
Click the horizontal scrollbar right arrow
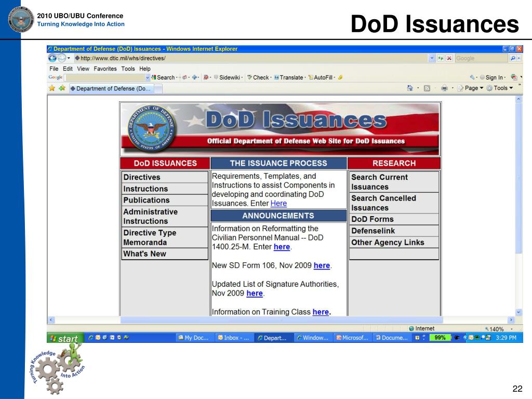(x=511, y=320)
